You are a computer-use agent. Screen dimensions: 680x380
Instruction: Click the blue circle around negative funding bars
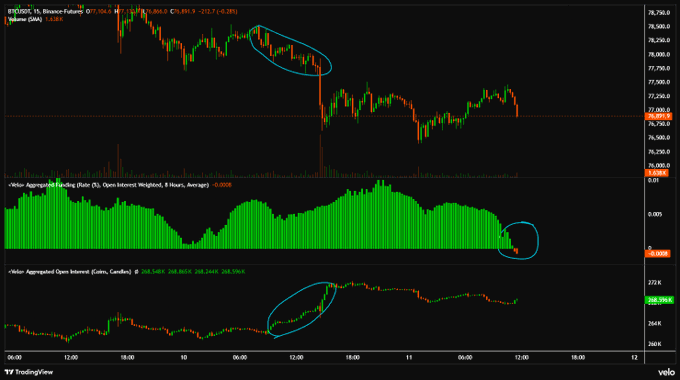(x=518, y=240)
